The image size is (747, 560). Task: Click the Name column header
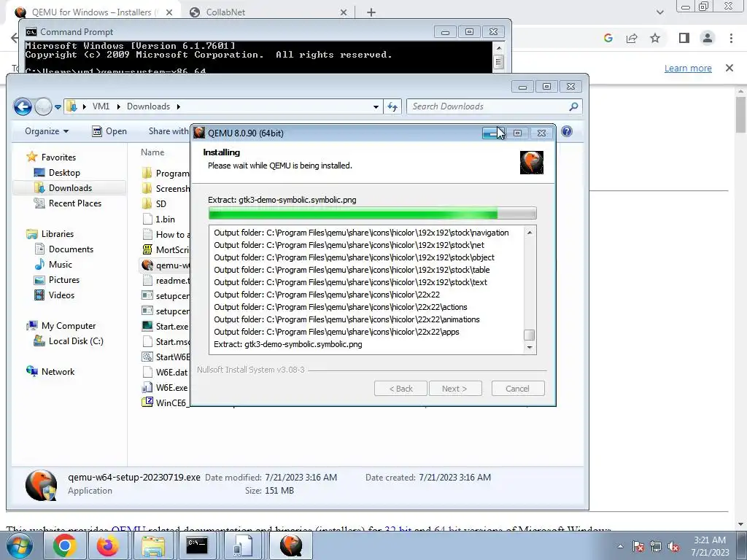(152, 152)
